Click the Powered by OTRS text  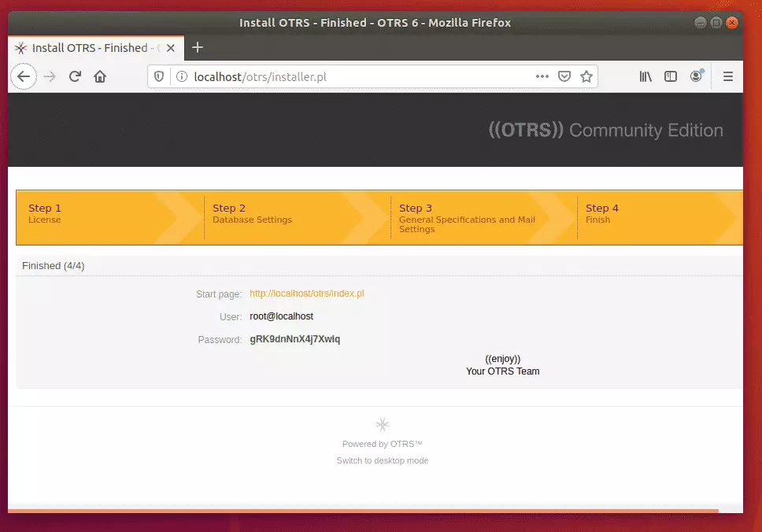[x=383, y=444]
